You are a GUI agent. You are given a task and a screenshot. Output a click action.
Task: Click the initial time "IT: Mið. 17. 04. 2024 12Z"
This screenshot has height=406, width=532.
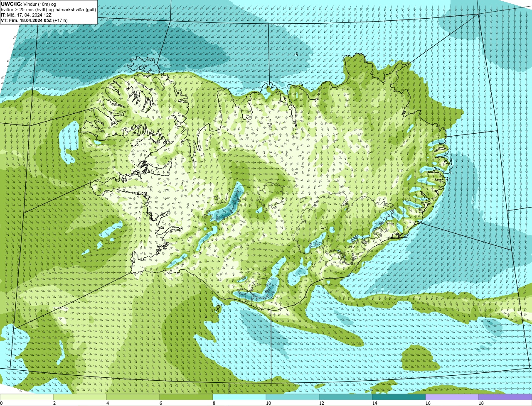[x=26, y=15]
